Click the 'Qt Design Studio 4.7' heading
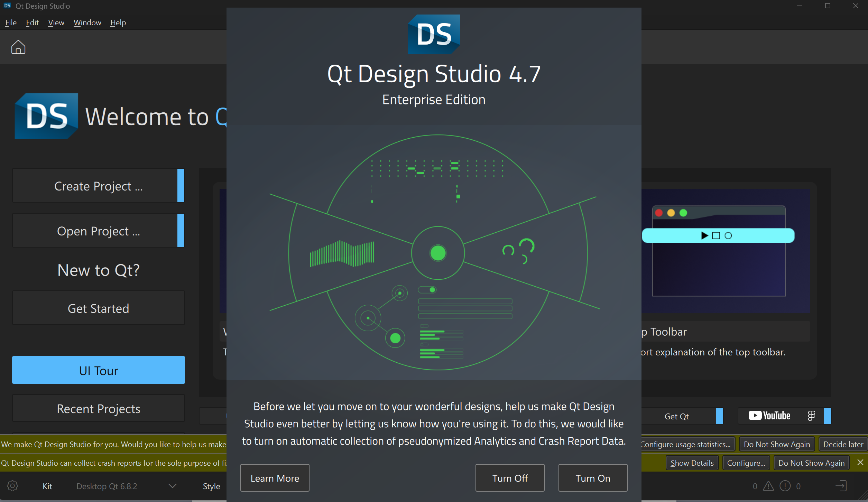The width and height of the screenshot is (868, 502). [x=434, y=74]
